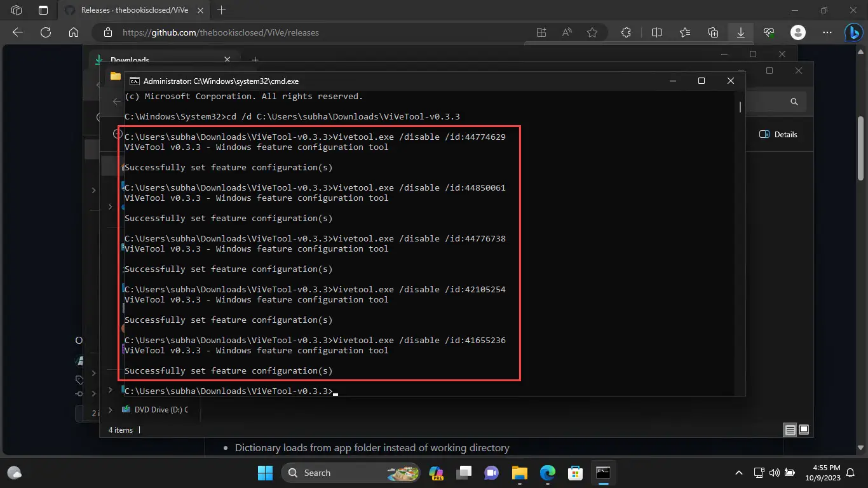Open Windows Start menu
This screenshot has height=488, width=868.
point(265,473)
